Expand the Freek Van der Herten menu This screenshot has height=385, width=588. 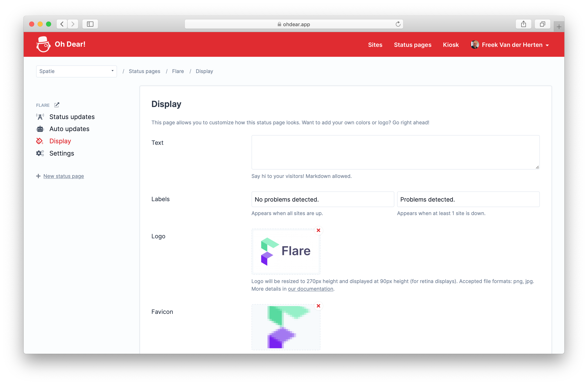pos(515,45)
